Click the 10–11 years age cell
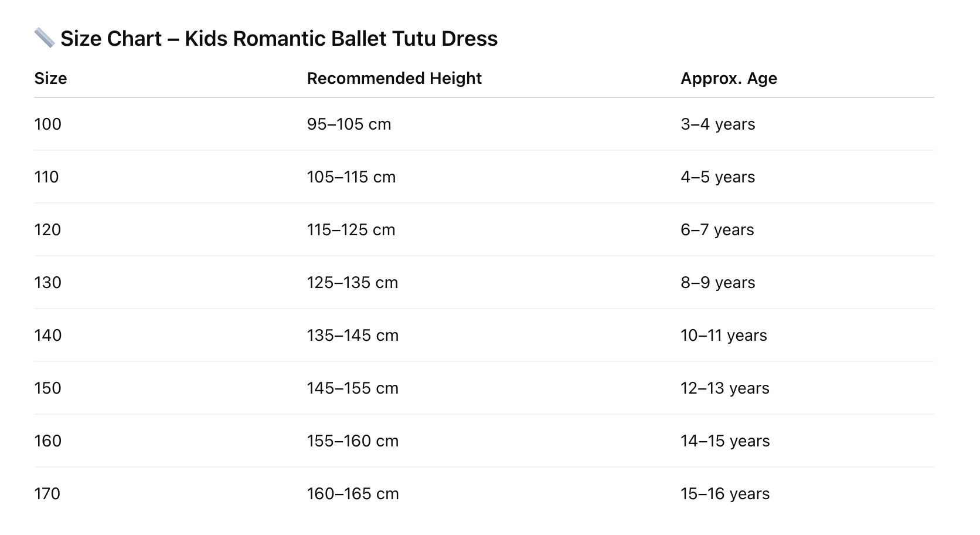The height and width of the screenshot is (535, 980). pos(723,336)
